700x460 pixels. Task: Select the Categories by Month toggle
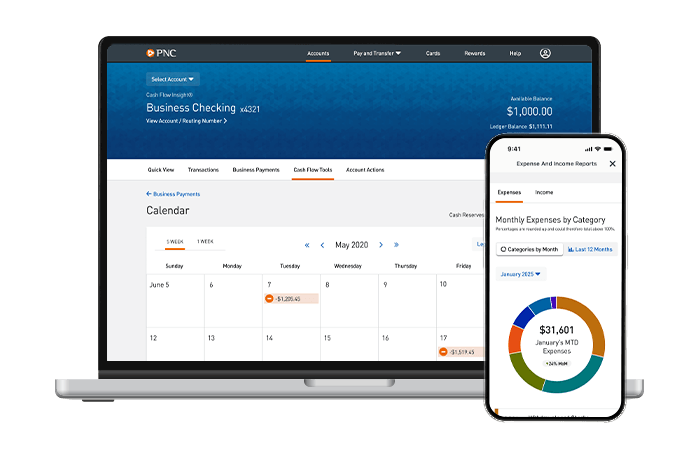pyautogui.click(x=529, y=249)
